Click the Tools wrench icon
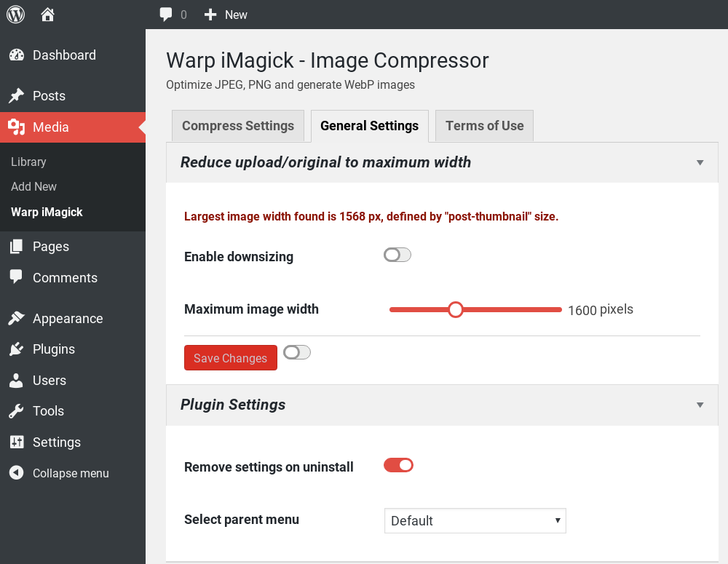Screen dimensions: 728x564 16,411
